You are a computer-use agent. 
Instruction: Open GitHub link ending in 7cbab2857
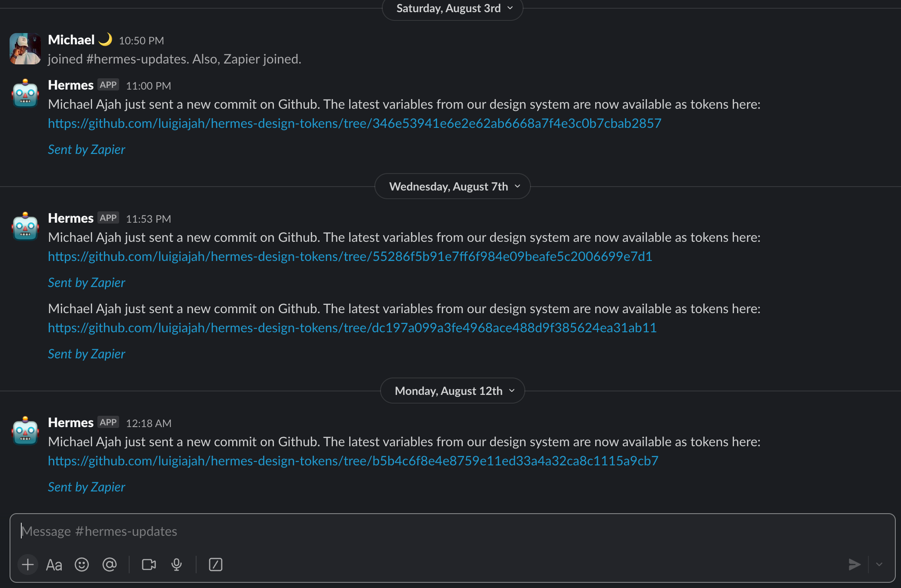pos(354,124)
